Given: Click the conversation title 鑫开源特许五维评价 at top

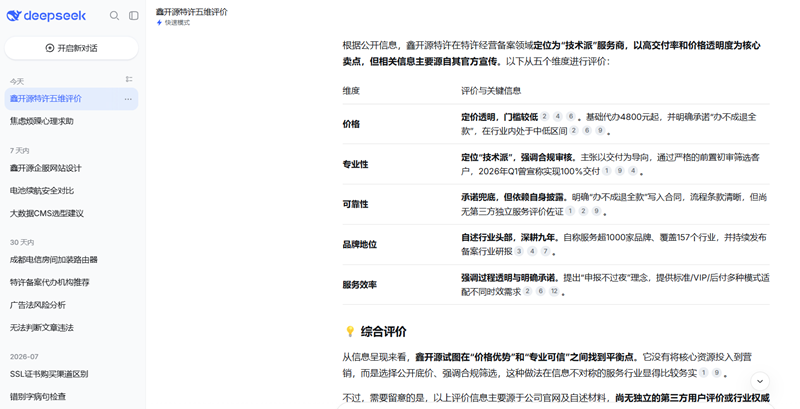Looking at the screenshot, I should click(192, 12).
